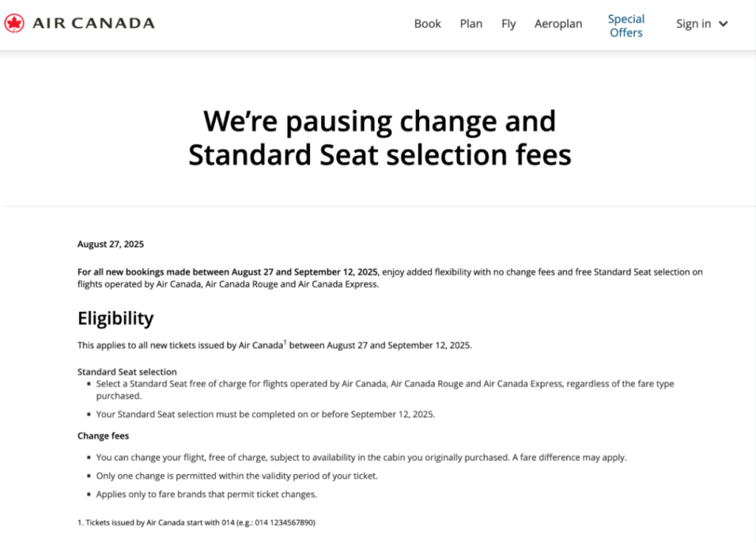The image size is (756, 543).
Task: Open the Fly menu
Action: pyautogui.click(x=508, y=24)
